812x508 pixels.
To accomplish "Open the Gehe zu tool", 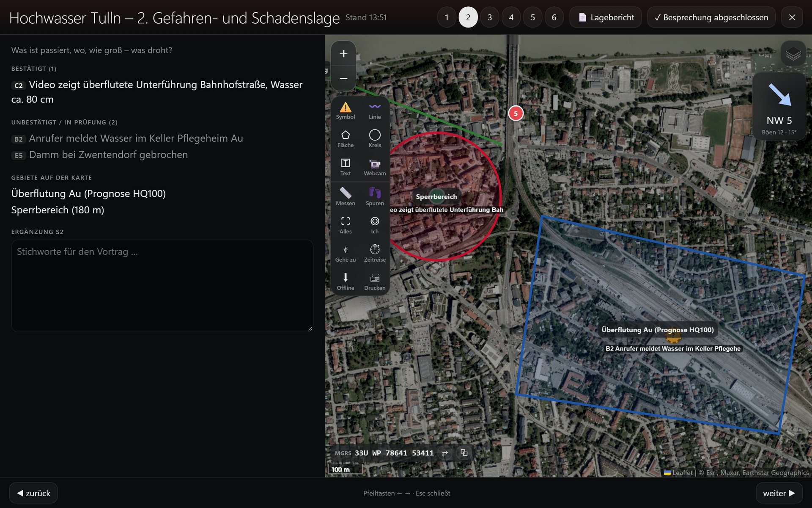I will 346,254.
